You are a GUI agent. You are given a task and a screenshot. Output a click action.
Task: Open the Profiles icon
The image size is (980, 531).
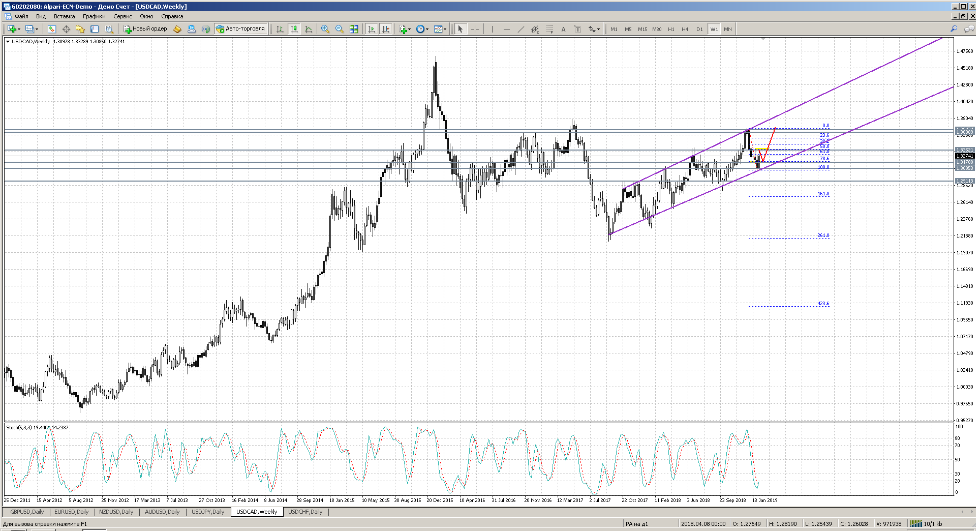click(x=29, y=29)
